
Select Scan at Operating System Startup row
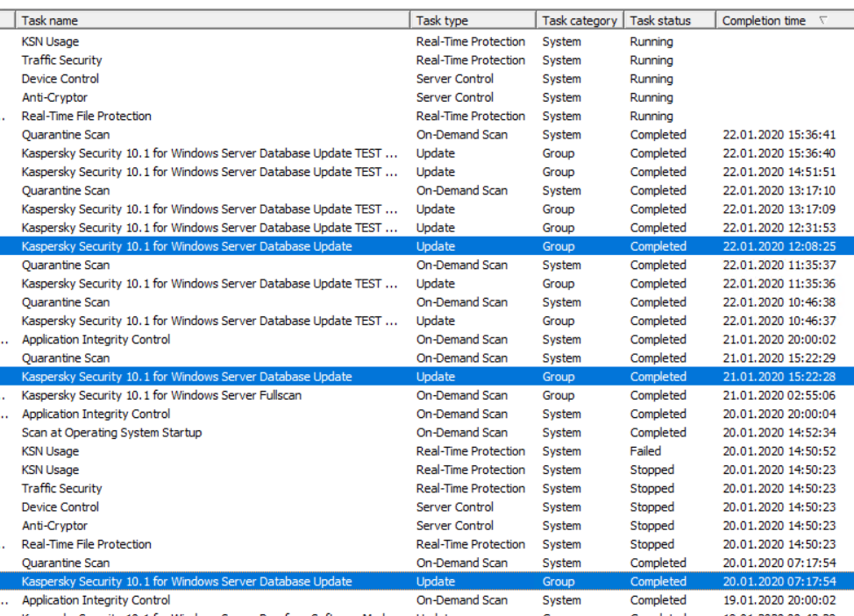click(111, 433)
